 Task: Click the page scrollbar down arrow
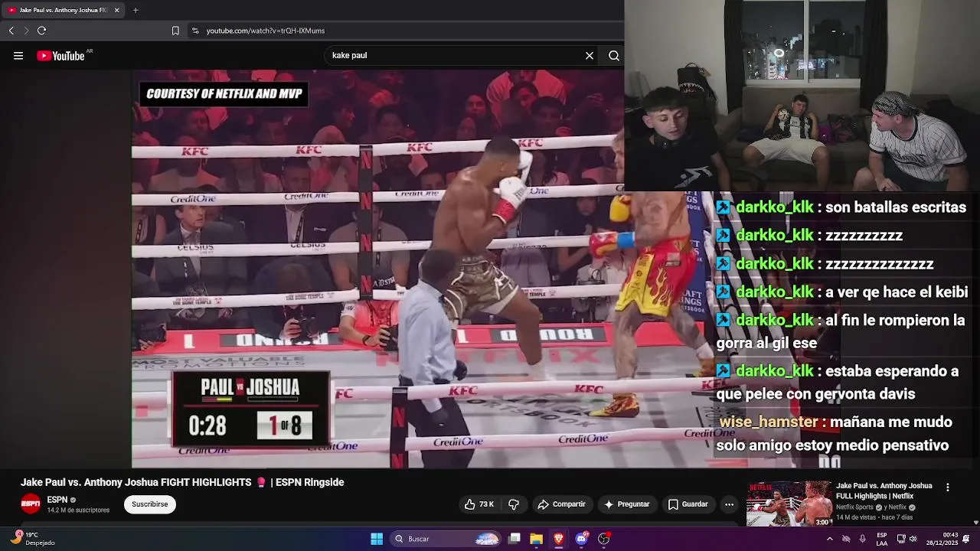(975, 523)
